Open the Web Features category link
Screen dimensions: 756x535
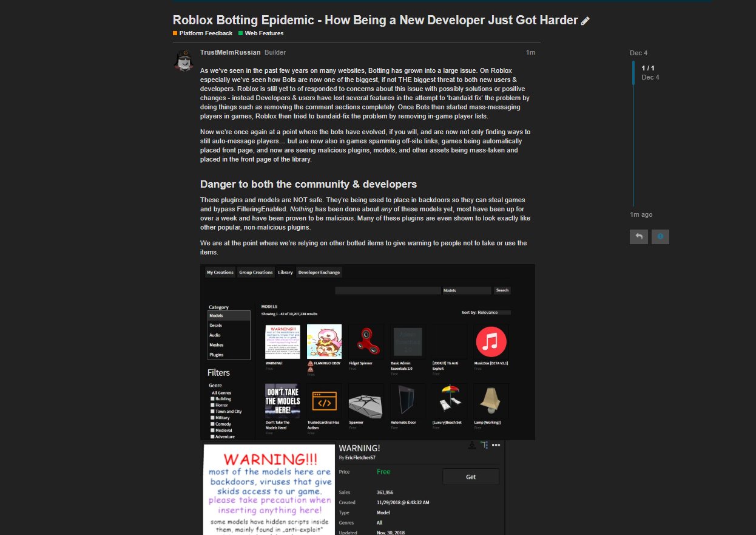(x=261, y=33)
